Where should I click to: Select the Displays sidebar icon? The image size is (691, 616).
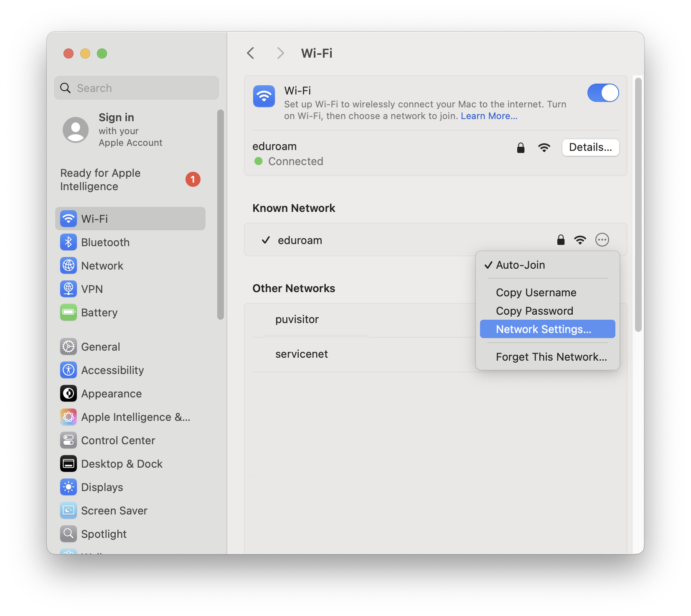(68, 487)
